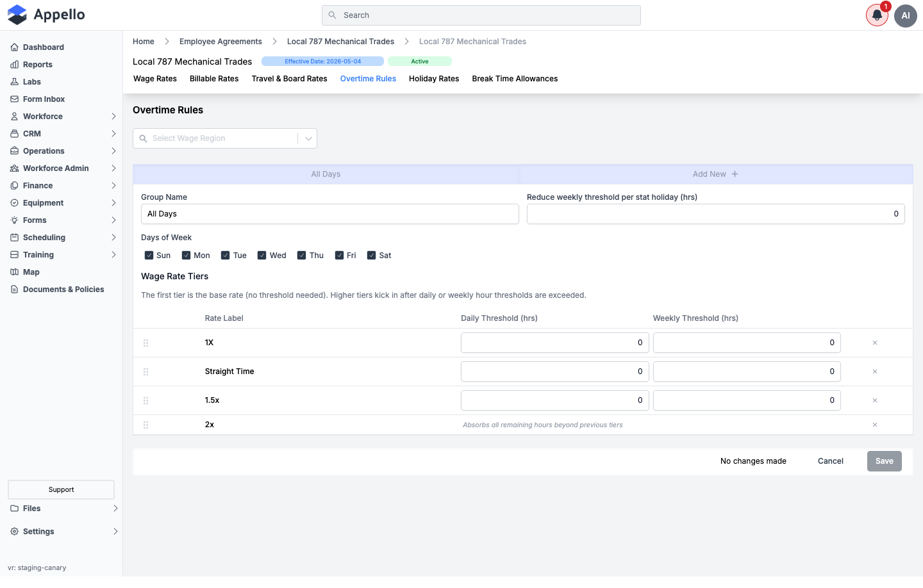Uncheck the Thu day checkbox

[302, 256]
